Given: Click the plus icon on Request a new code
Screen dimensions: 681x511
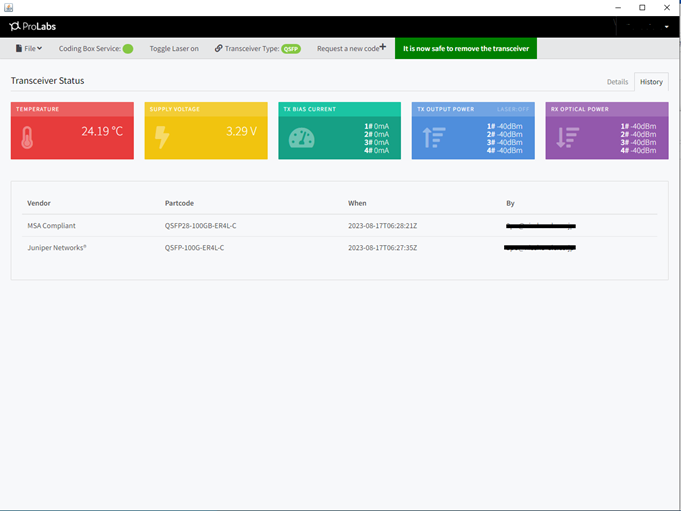Looking at the screenshot, I should pyautogui.click(x=383, y=47).
